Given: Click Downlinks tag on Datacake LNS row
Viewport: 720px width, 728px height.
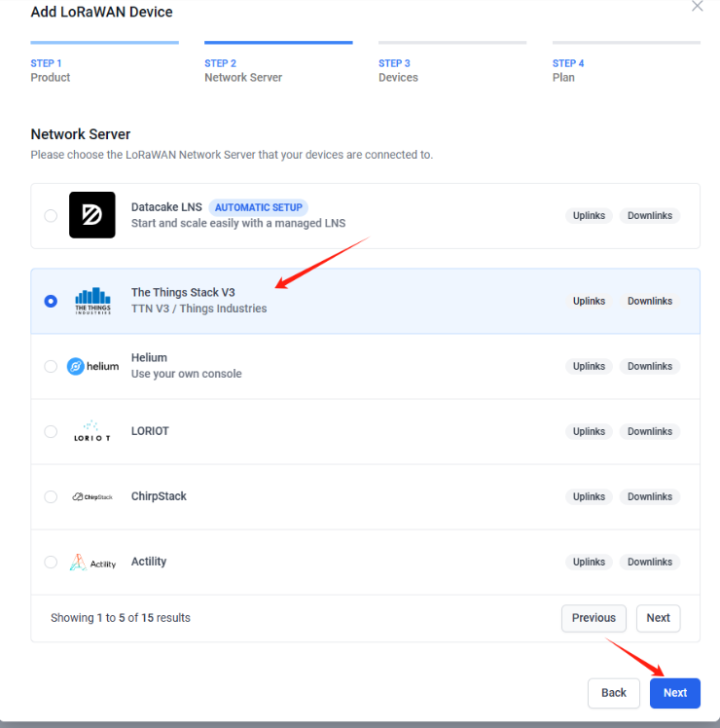Looking at the screenshot, I should 649,215.
